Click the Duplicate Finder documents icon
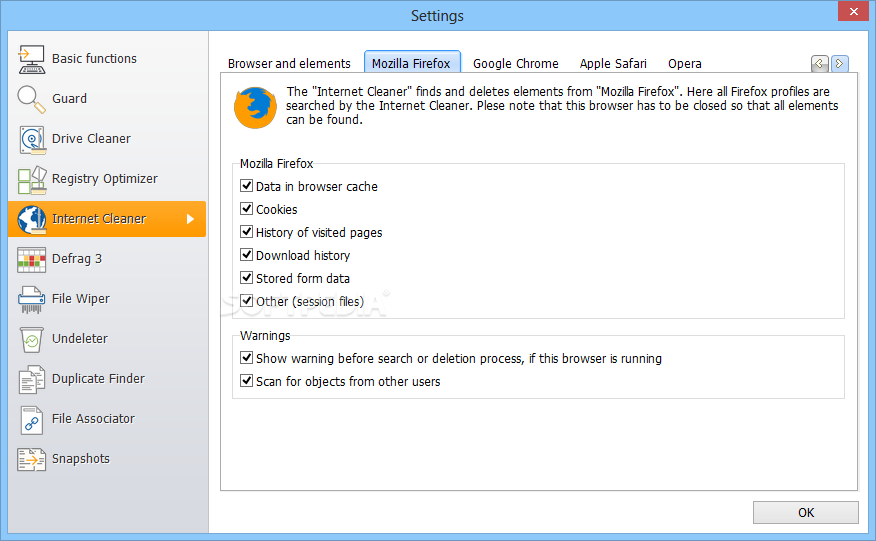This screenshot has height=541, width=876. (x=31, y=379)
